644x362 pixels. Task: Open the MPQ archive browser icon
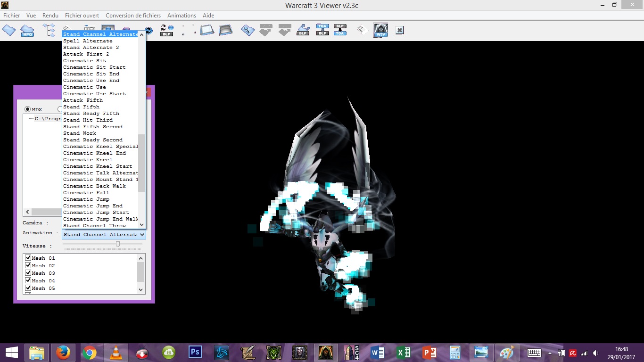[27, 31]
